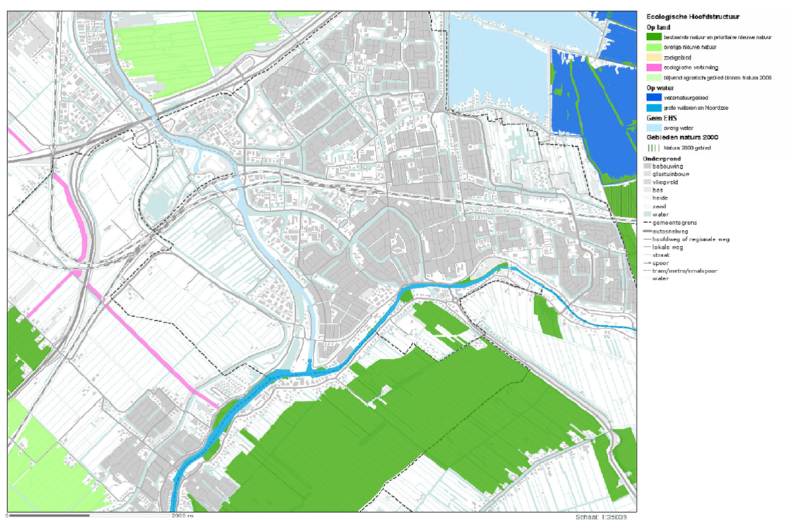806x532 pixels.
Task: Click the 'spoor' double-line legend symbol
Action: [x=647, y=263]
